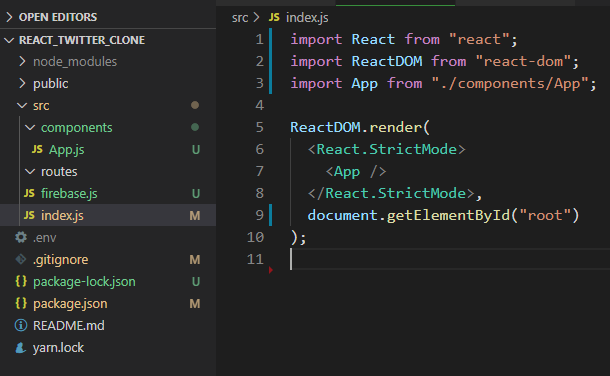Select the components folder name
The width and height of the screenshot is (610, 376).
tap(77, 128)
